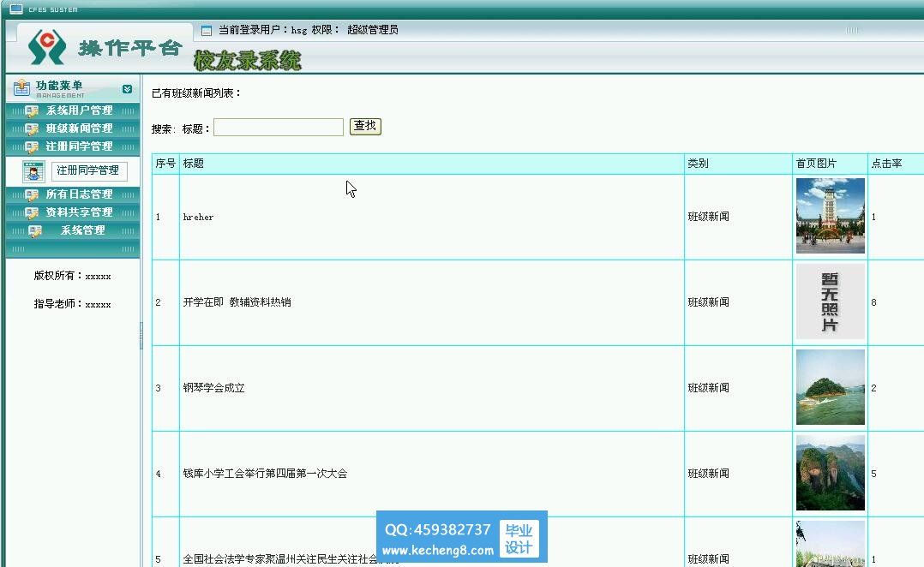
Task: Click the 查找 search button
Action: [365, 126]
